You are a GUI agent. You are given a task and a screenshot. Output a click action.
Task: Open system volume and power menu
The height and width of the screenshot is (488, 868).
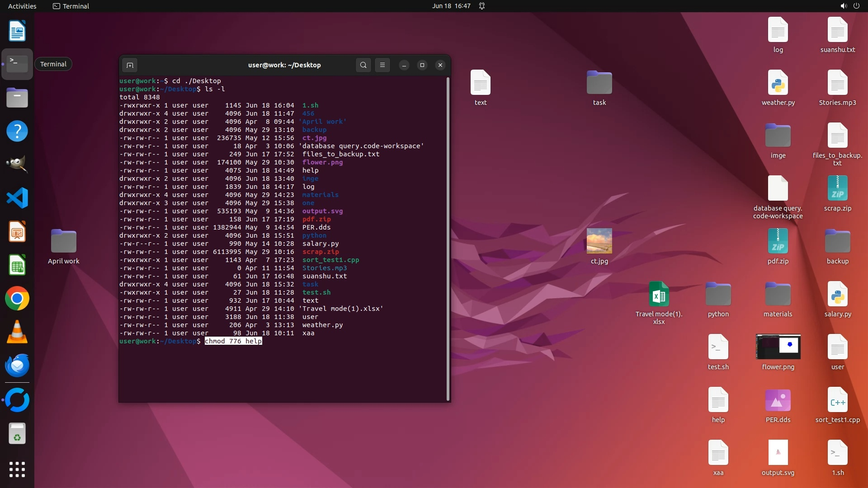[849, 6]
